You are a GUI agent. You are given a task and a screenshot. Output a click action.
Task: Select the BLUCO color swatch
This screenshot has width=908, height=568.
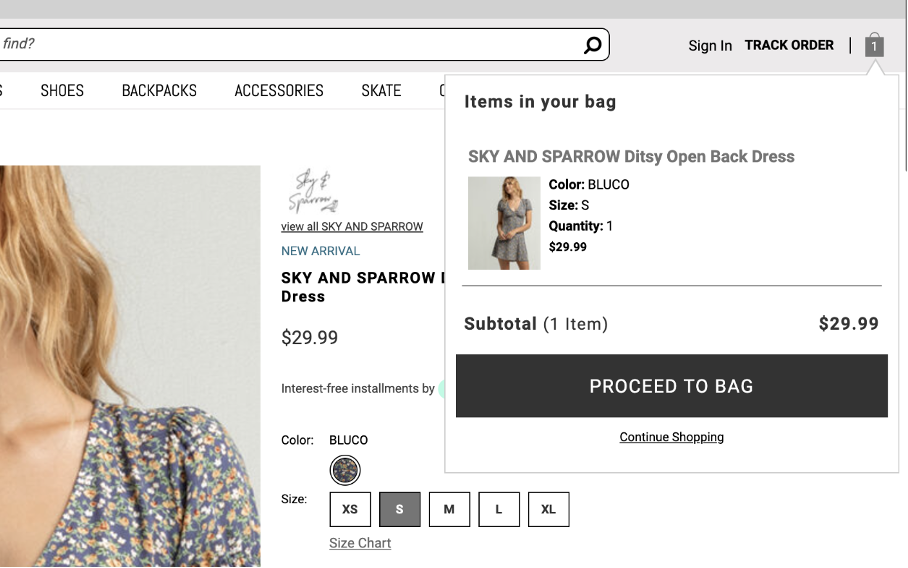pyautogui.click(x=345, y=470)
